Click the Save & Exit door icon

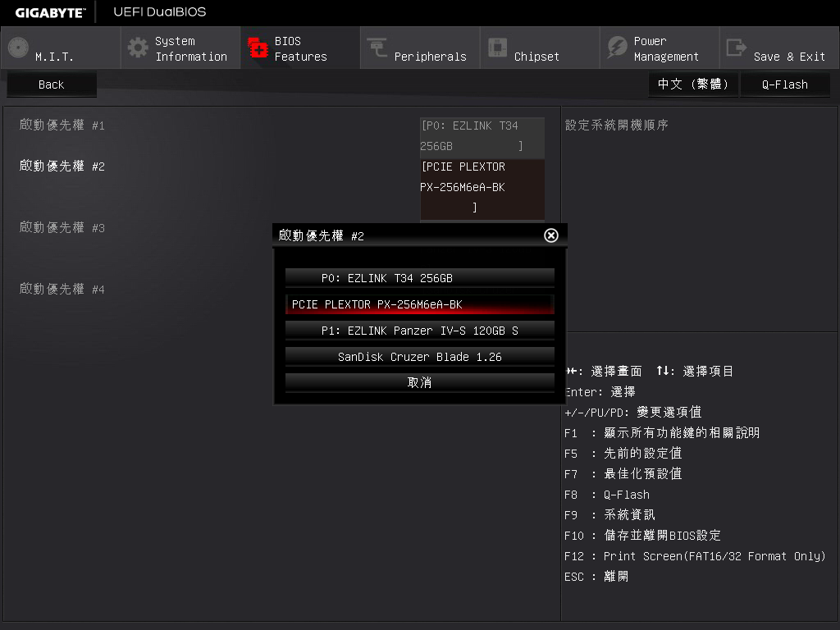(737, 48)
